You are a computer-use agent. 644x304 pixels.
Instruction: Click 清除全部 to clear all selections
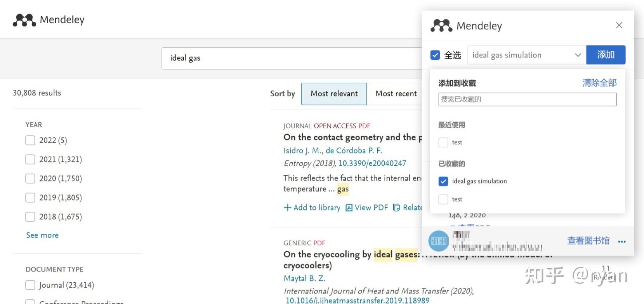tap(599, 83)
